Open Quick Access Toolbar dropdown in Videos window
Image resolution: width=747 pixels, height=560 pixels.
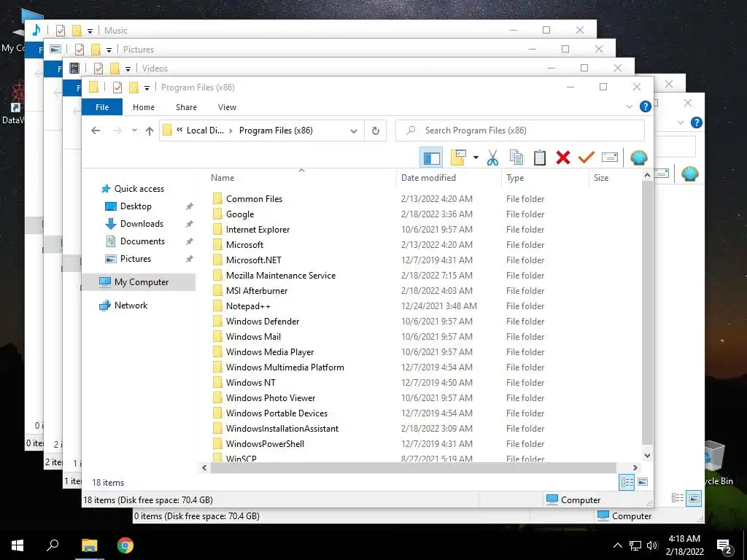(128, 69)
